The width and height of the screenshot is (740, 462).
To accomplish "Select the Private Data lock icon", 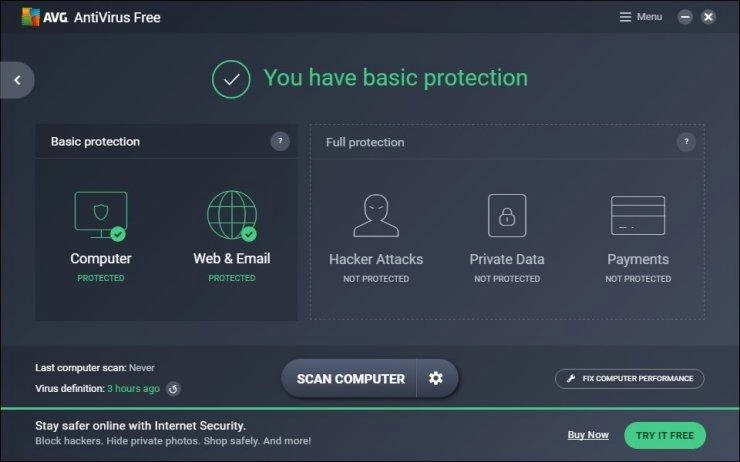I will (x=507, y=216).
